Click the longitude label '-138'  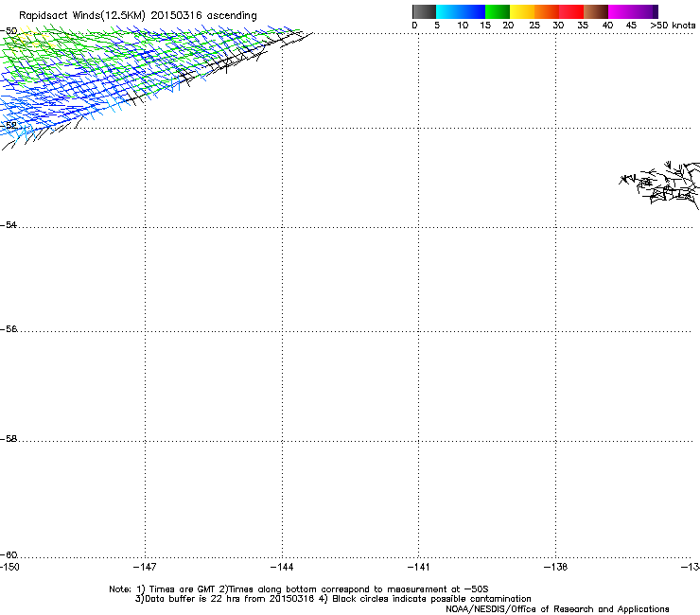click(556, 567)
